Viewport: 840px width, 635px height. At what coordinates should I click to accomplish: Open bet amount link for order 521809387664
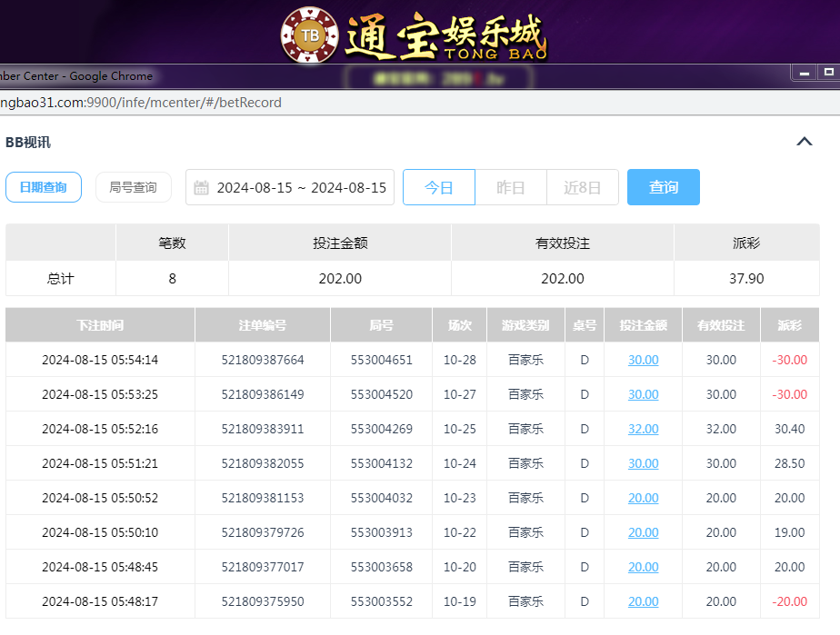[x=643, y=360]
